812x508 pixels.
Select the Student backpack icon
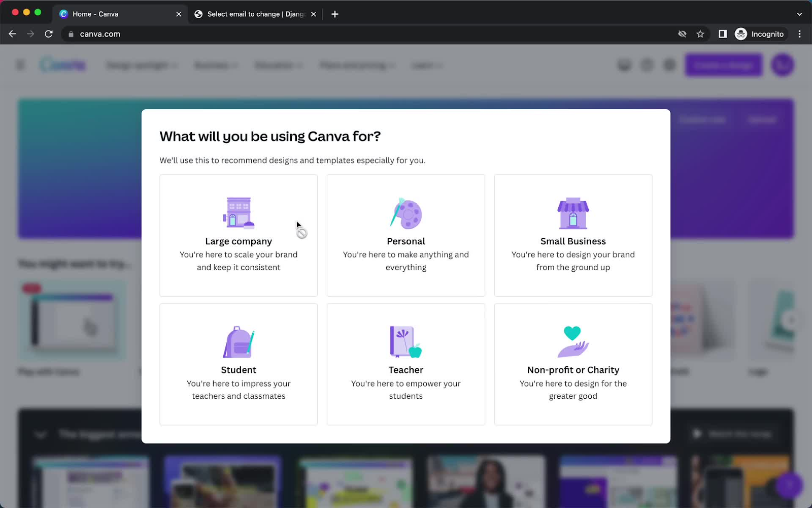pos(239,342)
